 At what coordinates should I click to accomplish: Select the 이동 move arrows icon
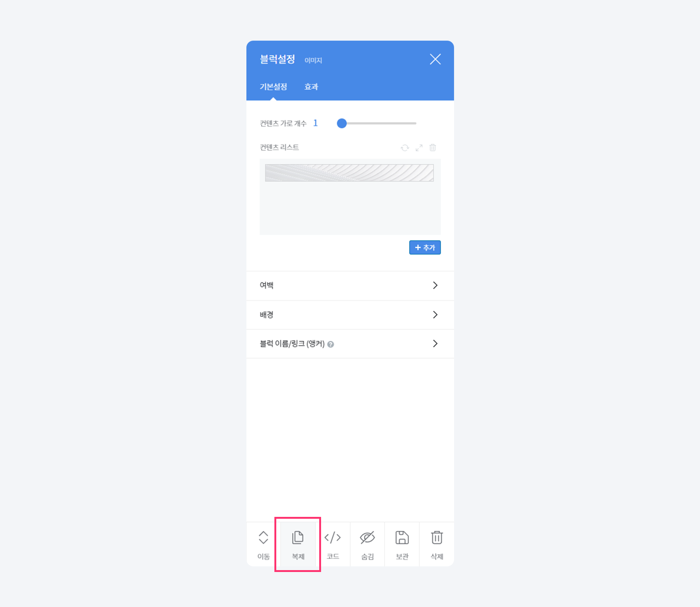coord(263,537)
